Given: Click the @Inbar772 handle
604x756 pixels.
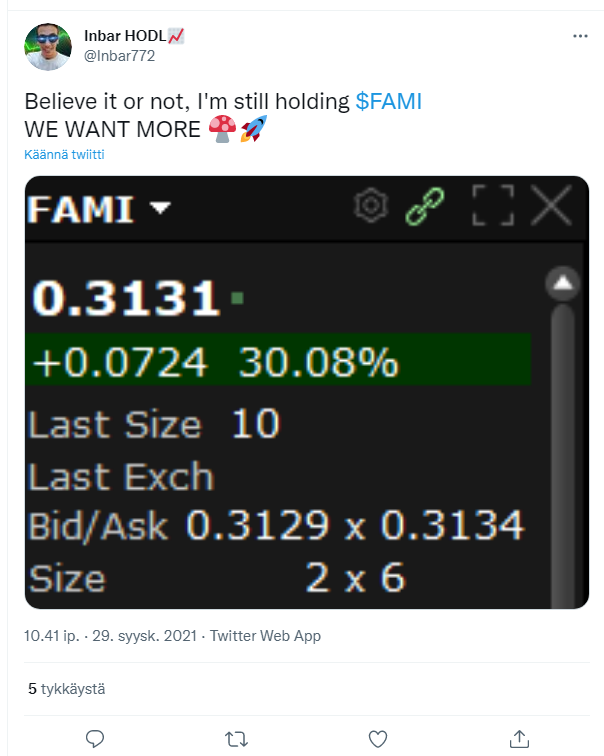Looking at the screenshot, I should pos(119,56).
